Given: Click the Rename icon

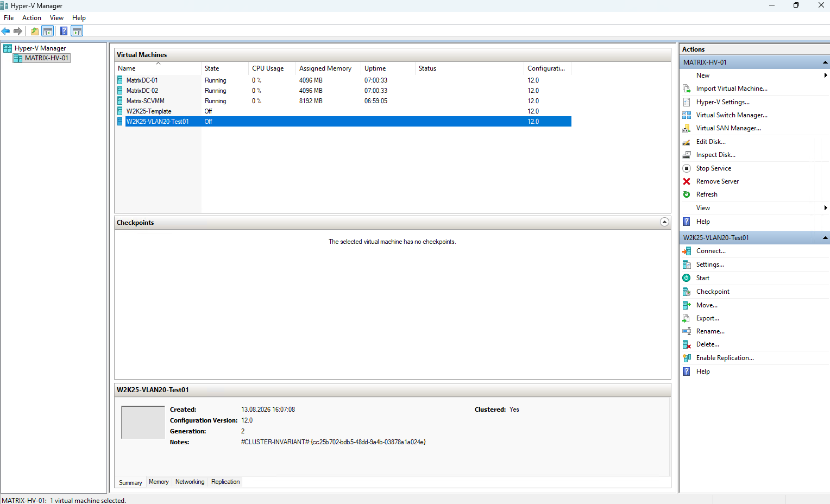Looking at the screenshot, I should point(687,331).
